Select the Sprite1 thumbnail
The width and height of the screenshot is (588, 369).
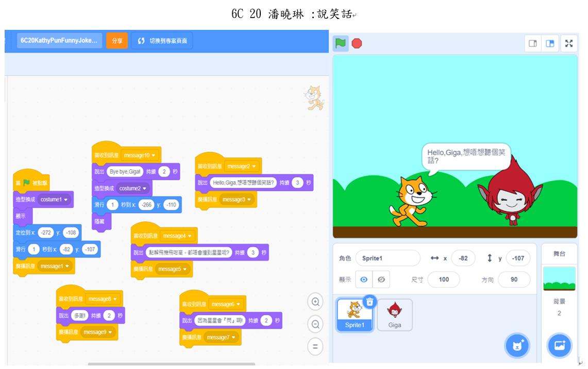coord(355,314)
